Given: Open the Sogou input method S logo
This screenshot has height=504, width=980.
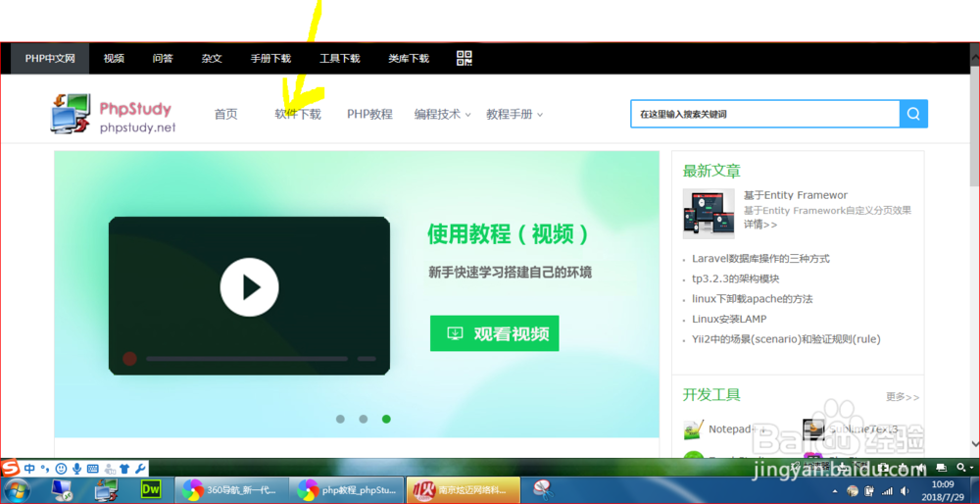Looking at the screenshot, I should click(x=10, y=469).
